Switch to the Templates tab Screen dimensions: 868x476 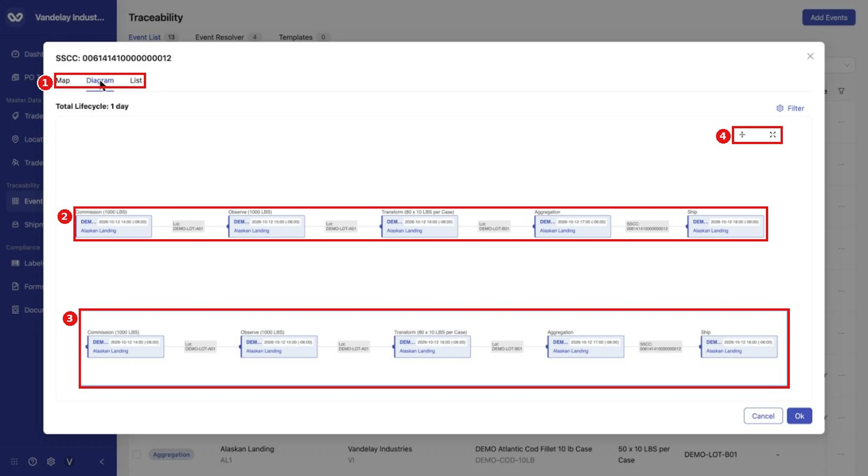(x=295, y=37)
